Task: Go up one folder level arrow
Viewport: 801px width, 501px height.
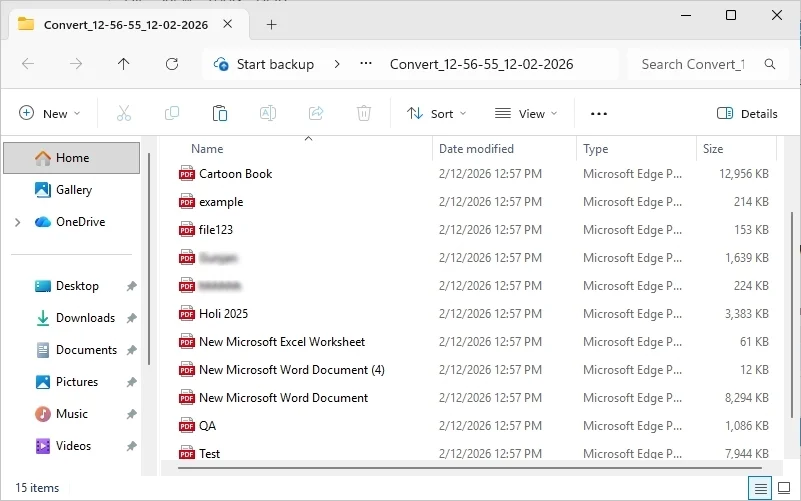Action: pos(124,64)
